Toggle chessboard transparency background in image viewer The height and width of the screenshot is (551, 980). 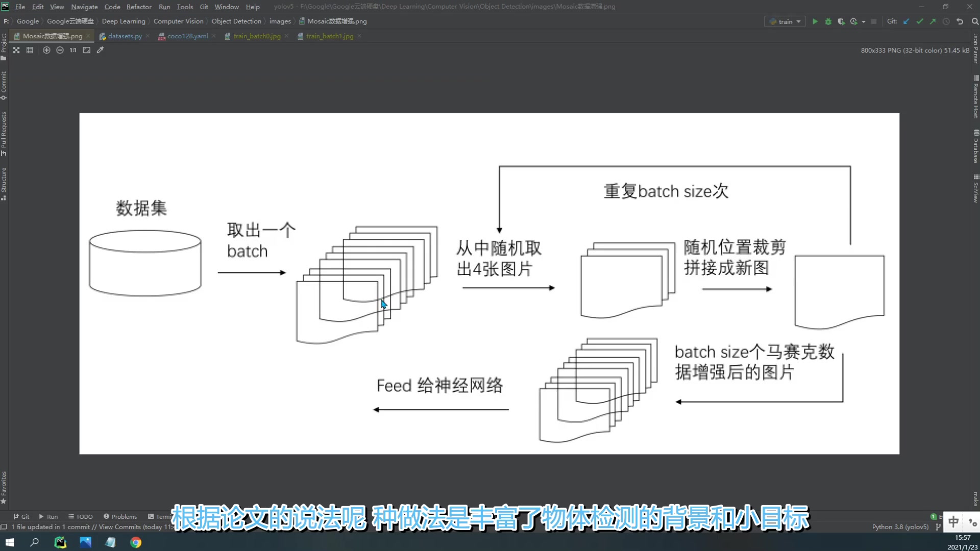click(x=16, y=50)
